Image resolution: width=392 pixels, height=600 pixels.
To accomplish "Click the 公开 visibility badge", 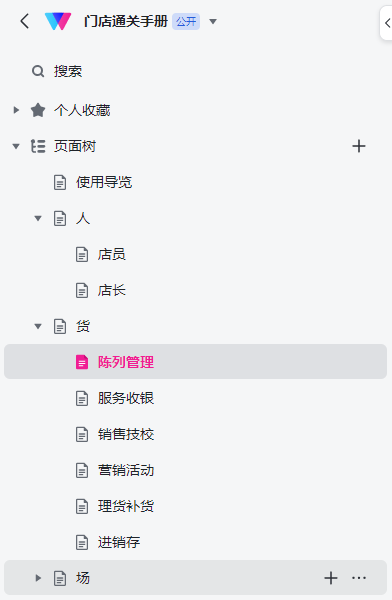I will click(x=186, y=21).
